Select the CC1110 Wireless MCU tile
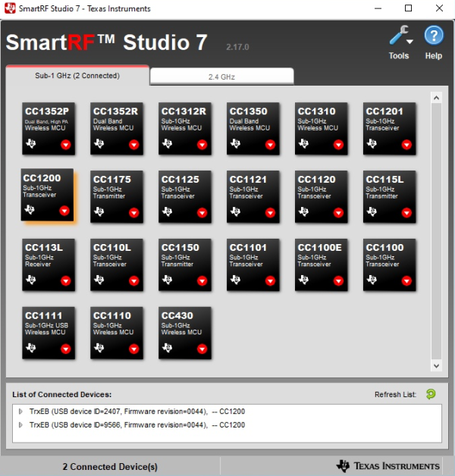Screen dimensions: 455x476 [x=117, y=333]
